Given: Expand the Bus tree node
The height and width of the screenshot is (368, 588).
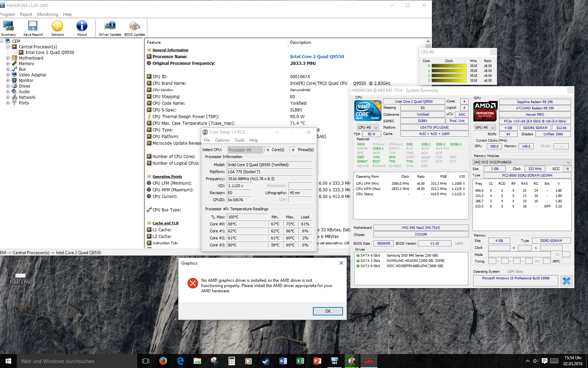Looking at the screenshot, I should coord(8,69).
